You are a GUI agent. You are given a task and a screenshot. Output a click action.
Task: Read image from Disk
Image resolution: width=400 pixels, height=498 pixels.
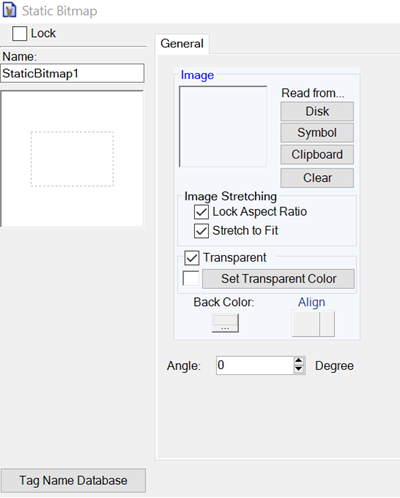coord(317,111)
